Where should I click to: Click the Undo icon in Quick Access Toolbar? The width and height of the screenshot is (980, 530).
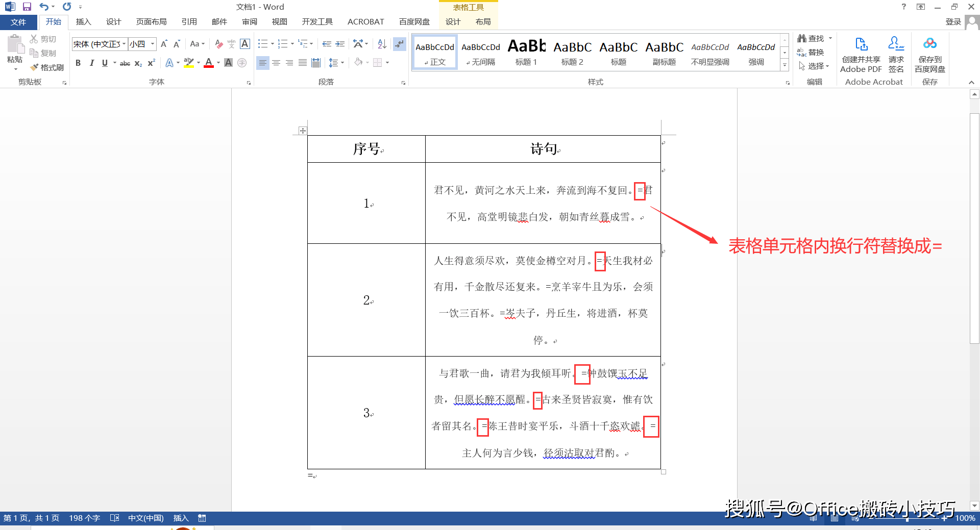pyautogui.click(x=43, y=7)
